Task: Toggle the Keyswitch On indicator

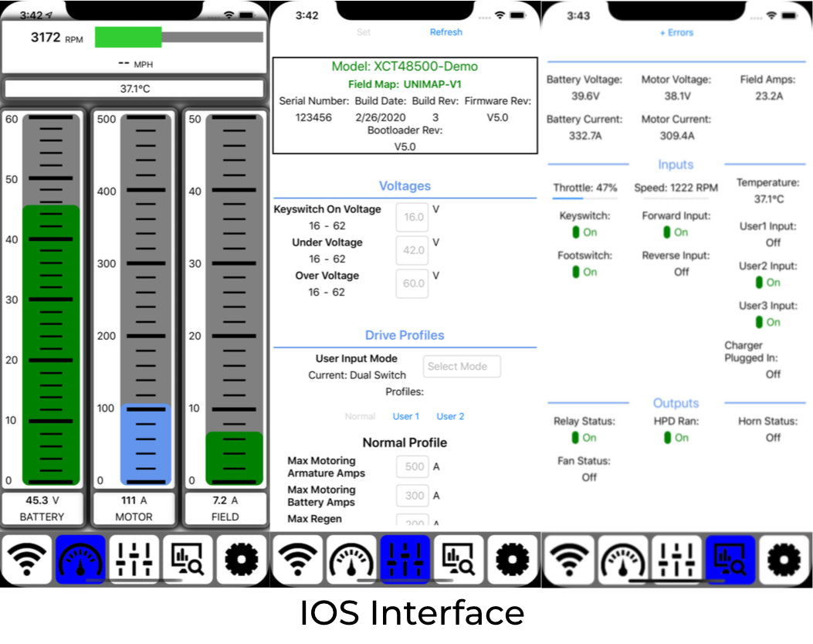Action: [x=584, y=232]
